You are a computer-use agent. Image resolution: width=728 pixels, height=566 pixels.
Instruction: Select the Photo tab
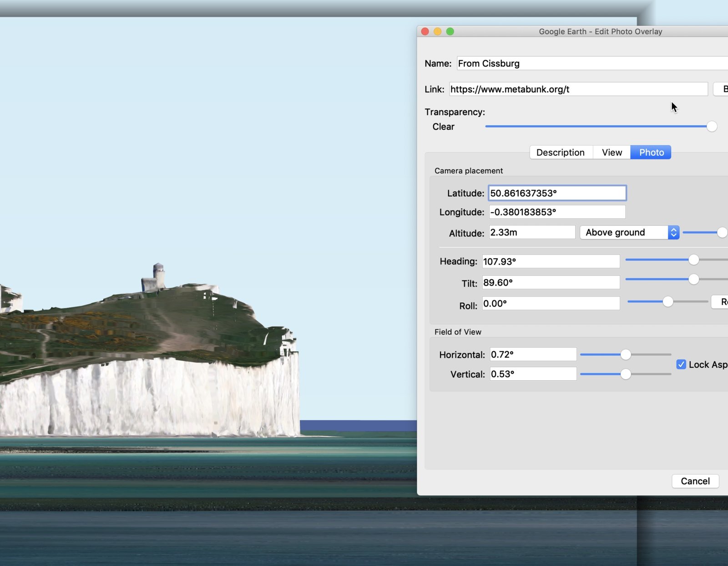click(x=651, y=153)
